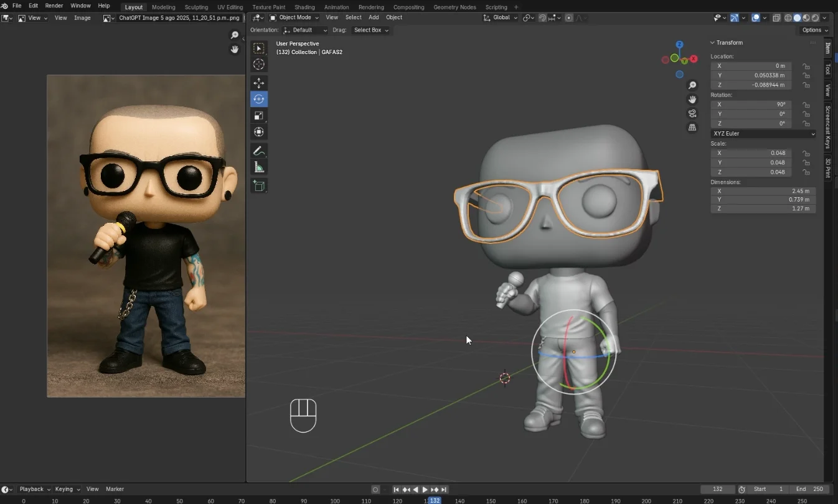
Task: Choose the Add Cube tool
Action: (258, 185)
